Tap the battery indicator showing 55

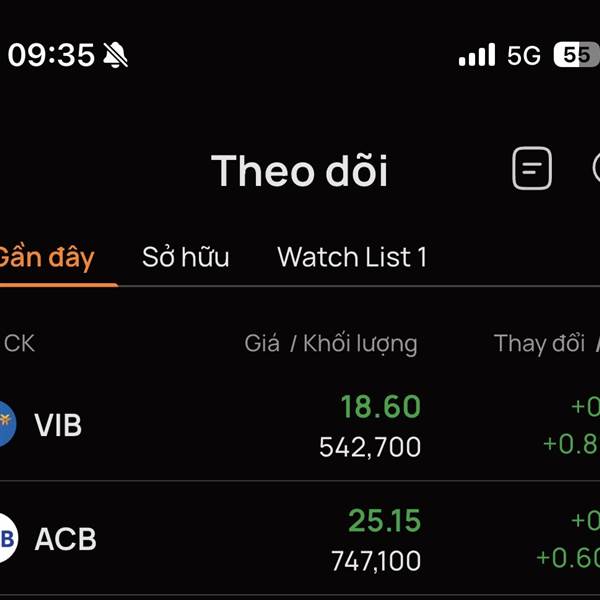577,55
